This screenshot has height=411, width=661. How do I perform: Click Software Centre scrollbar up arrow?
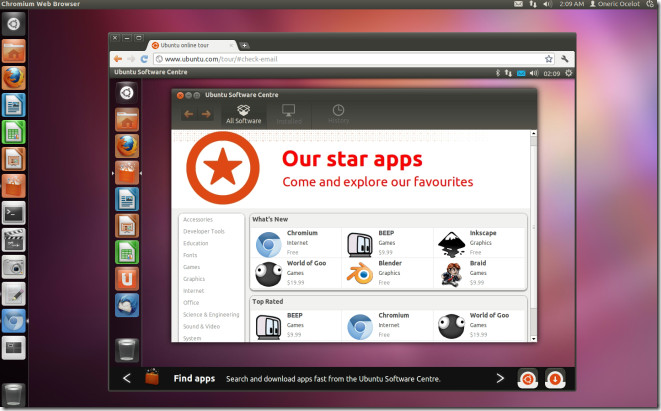(x=533, y=134)
